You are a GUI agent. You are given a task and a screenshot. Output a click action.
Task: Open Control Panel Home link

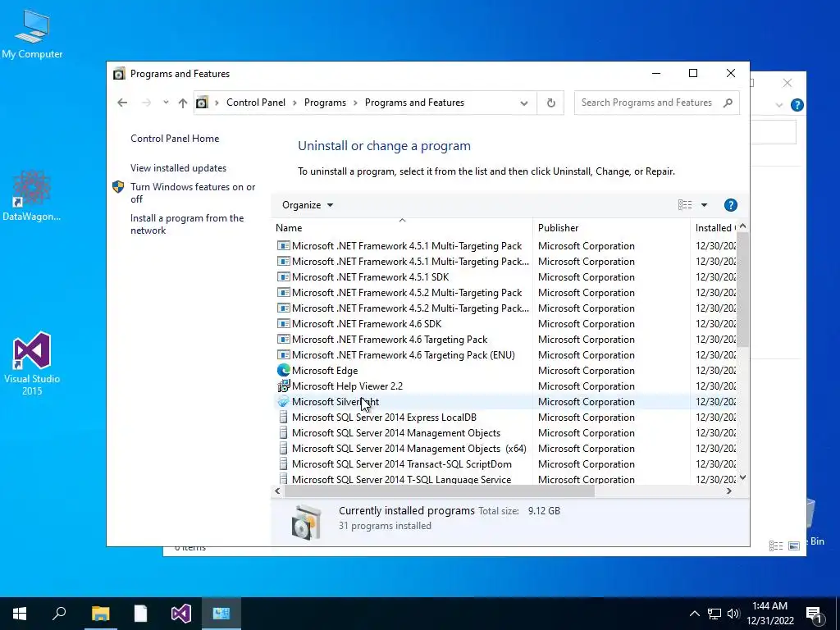pos(175,138)
